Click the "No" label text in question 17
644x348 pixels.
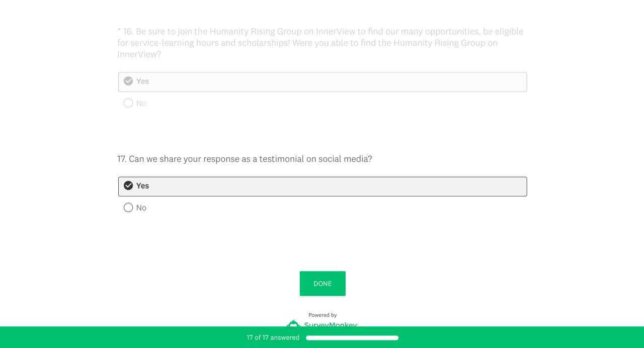(x=141, y=207)
